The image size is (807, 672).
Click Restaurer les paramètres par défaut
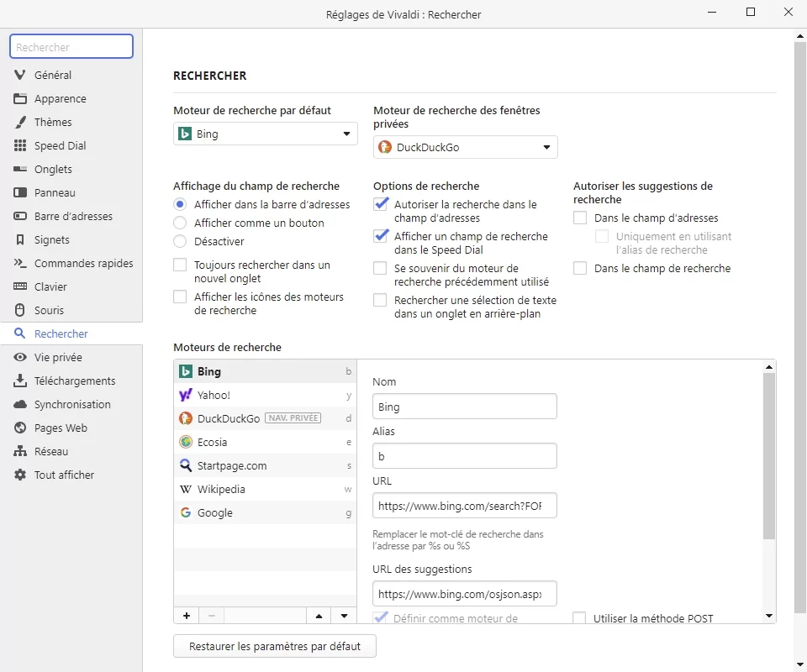tap(275, 646)
